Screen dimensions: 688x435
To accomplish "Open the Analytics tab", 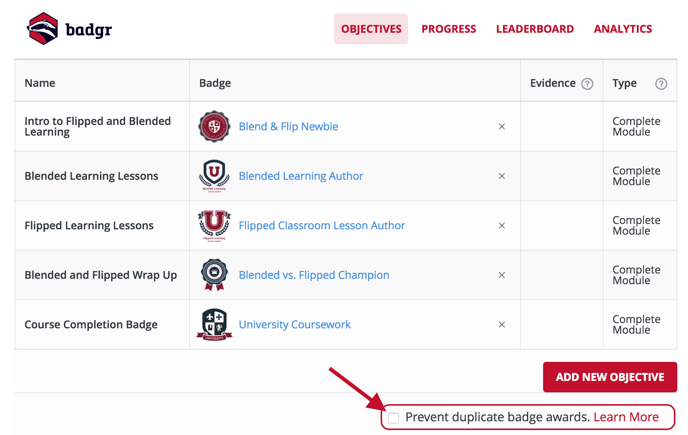I will click(623, 29).
